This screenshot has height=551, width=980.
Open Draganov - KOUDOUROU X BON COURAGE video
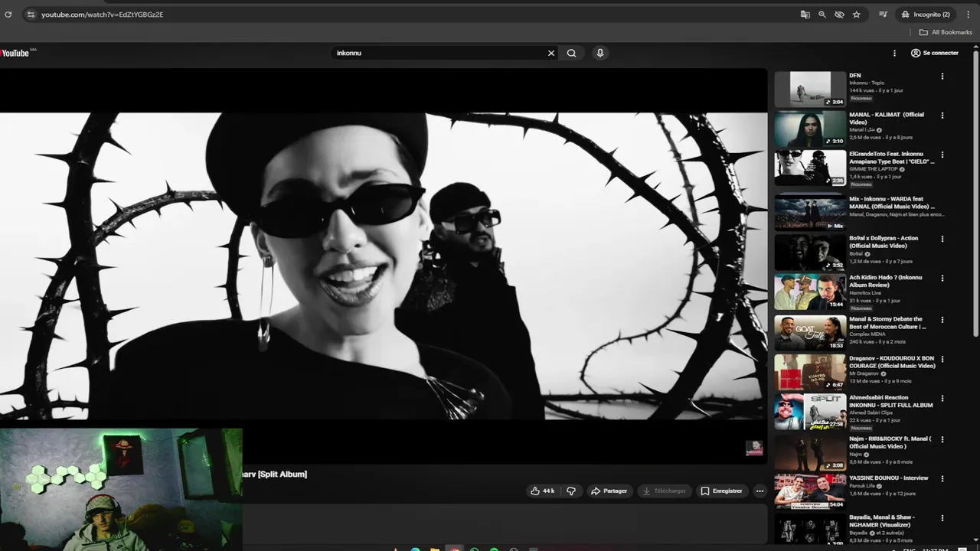pyautogui.click(x=892, y=362)
